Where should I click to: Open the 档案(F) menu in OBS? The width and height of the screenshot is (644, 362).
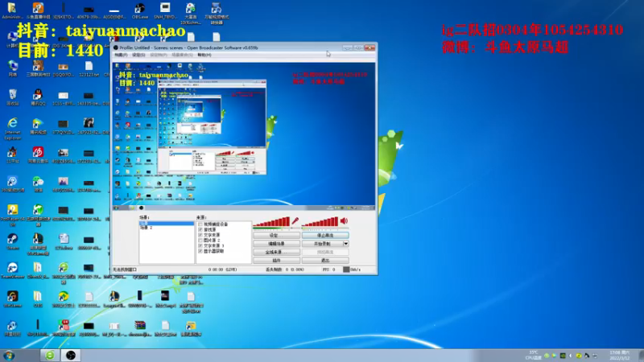(x=122, y=55)
